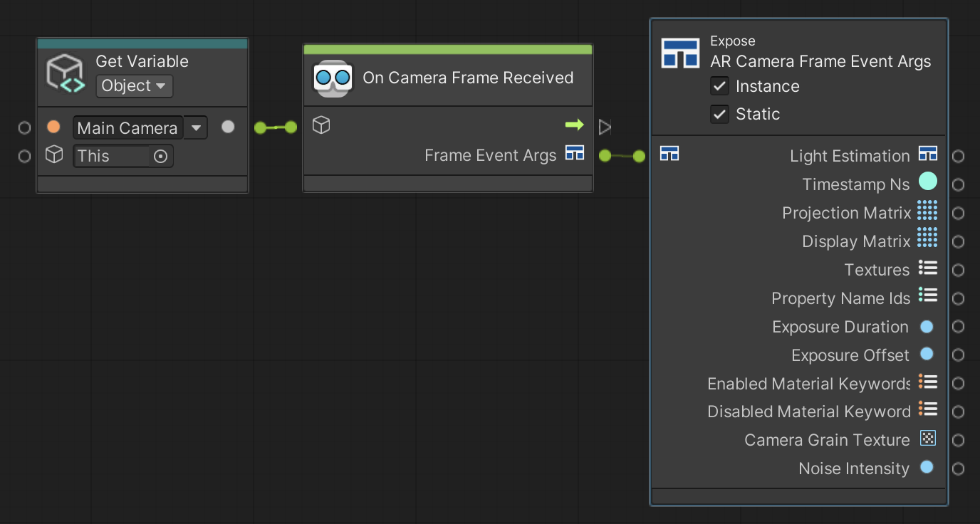The height and width of the screenshot is (524, 980).
Task: Click the Noise Intensity output port circle
Action: coord(958,468)
